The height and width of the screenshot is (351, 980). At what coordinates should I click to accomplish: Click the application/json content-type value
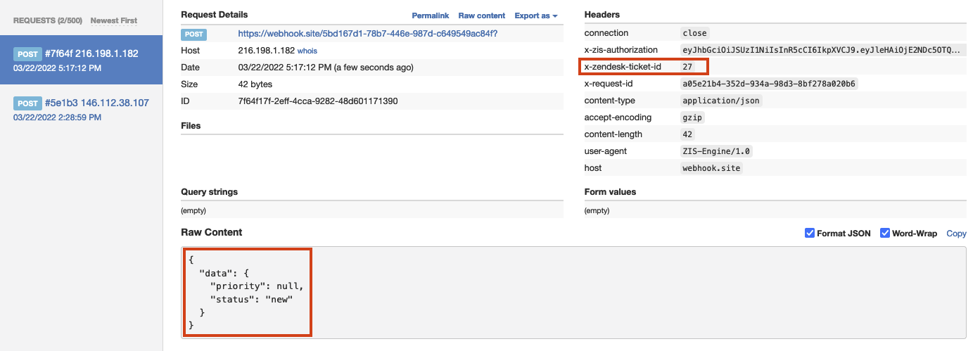(721, 101)
